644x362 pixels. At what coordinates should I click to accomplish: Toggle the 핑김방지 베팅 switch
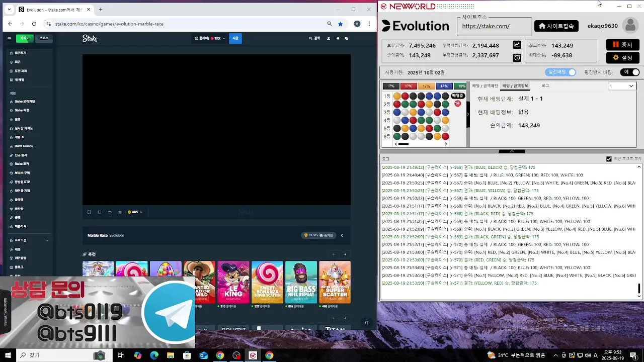(631, 72)
